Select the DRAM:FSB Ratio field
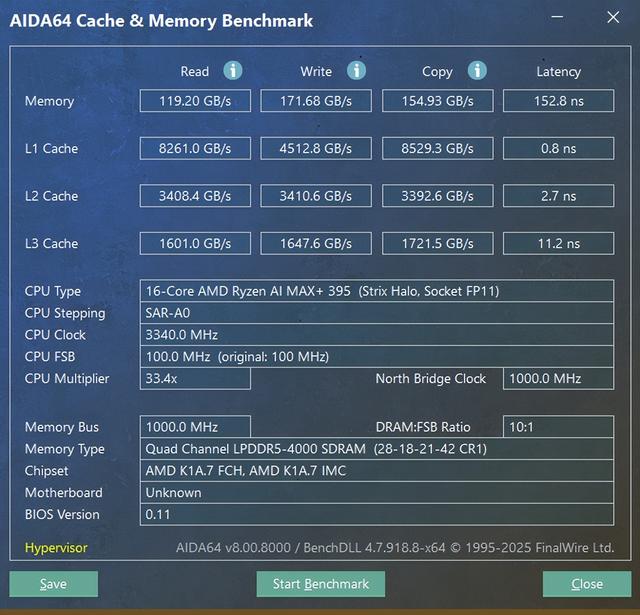The width and height of the screenshot is (640, 615). [558, 427]
